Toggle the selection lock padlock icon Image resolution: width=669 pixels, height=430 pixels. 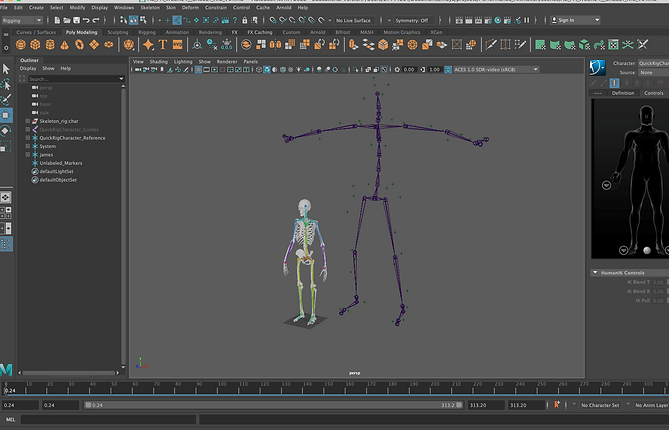coord(244,20)
